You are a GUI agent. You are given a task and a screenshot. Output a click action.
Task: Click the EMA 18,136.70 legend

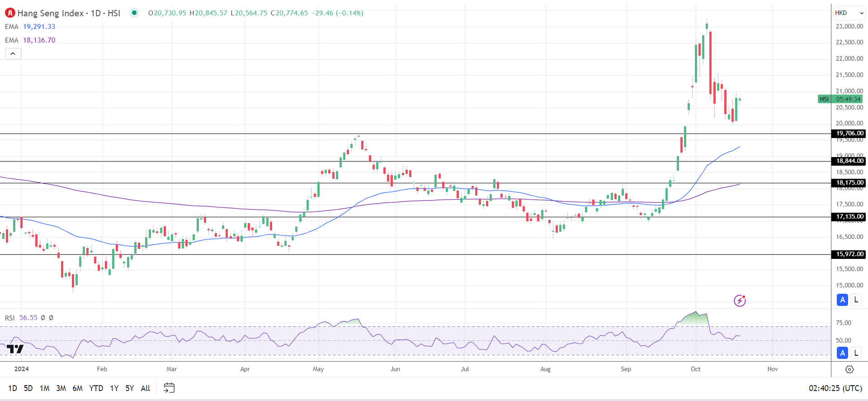coord(30,40)
